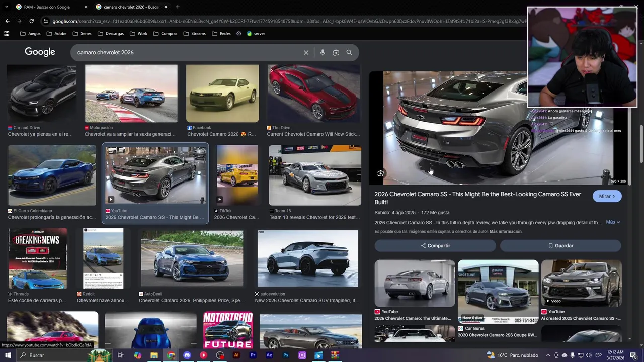Open related 'Chevrolet Camaro: The Ultimate' YouTube thumbnail
The image size is (644, 362).
coord(415,284)
